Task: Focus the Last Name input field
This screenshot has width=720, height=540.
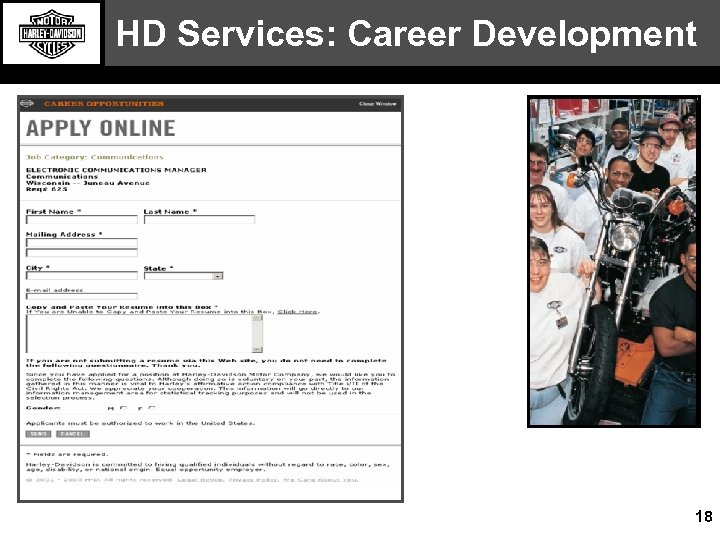Action: [199, 219]
